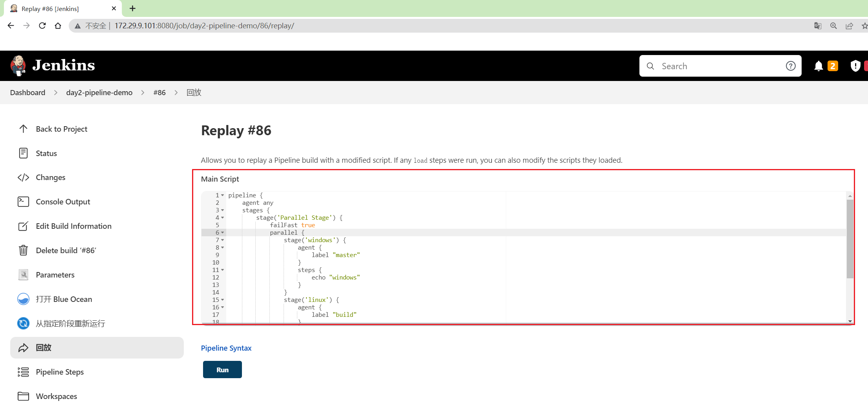Click the editor scrollbar up arrow

[x=850, y=195]
